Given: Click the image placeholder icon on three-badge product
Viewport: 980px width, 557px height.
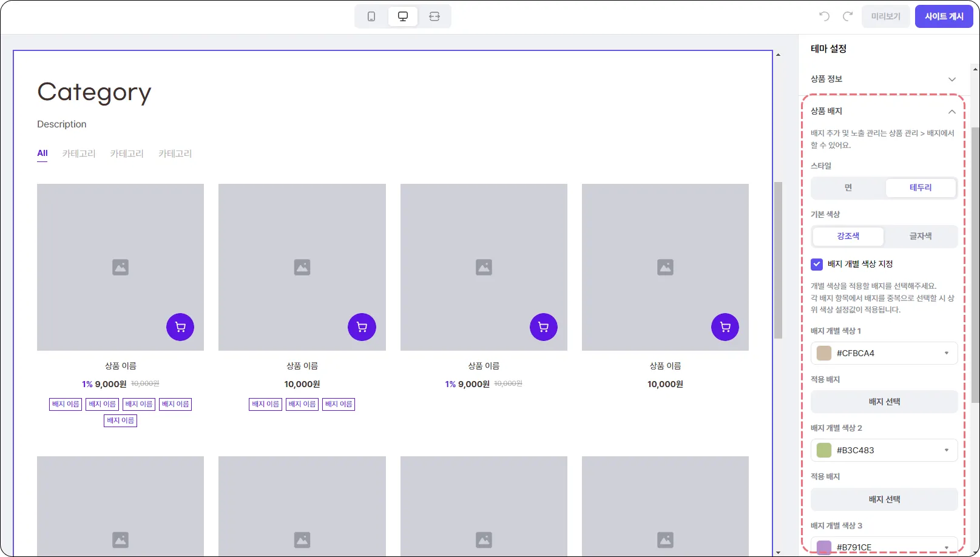Looking at the screenshot, I should (302, 267).
